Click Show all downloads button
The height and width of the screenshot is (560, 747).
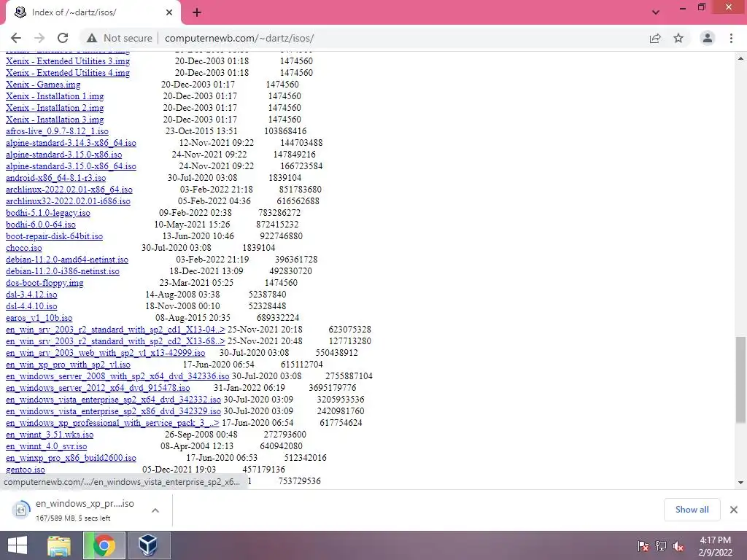tap(692, 510)
